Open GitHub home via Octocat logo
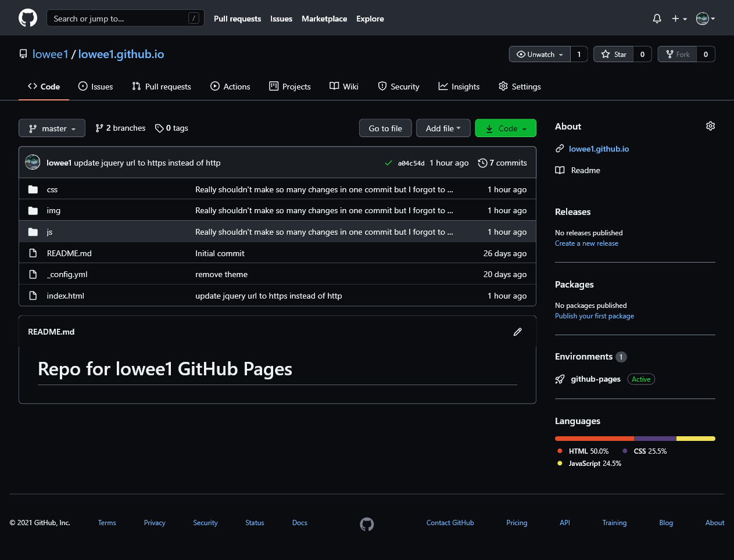Viewport: 734px width, 560px height. point(28,18)
